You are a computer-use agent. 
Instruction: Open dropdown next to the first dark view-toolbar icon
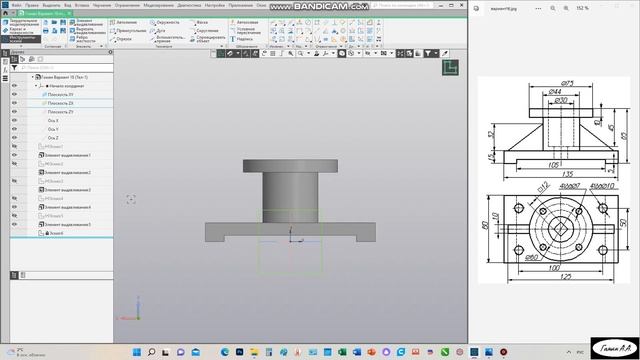click(238, 53)
